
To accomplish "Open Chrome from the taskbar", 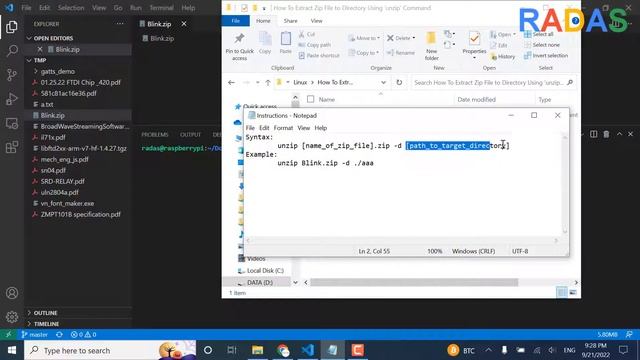I will [x=283, y=350].
